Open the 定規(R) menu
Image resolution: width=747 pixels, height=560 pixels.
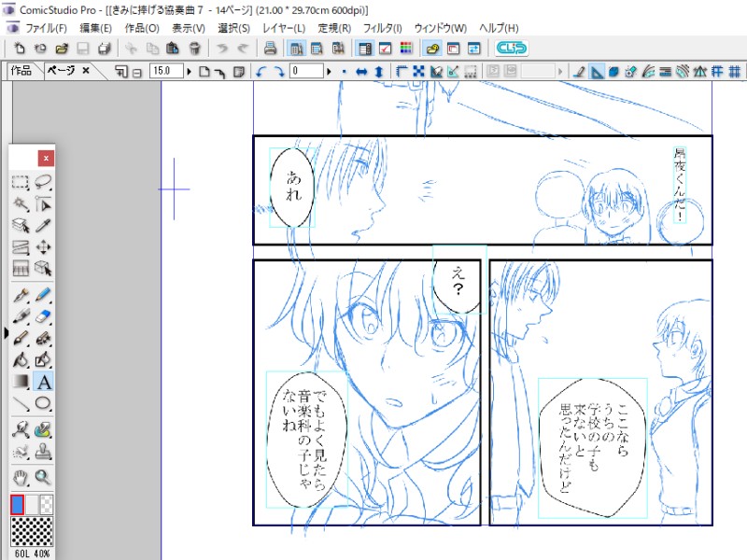click(x=334, y=28)
